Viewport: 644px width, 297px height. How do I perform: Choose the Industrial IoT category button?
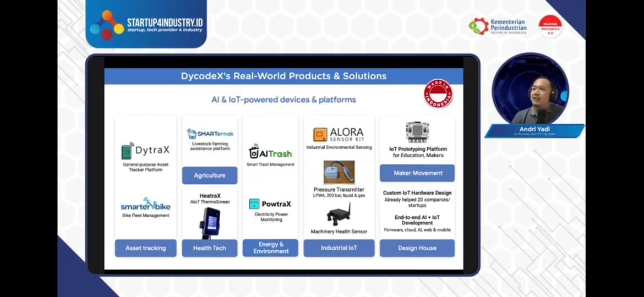point(339,248)
